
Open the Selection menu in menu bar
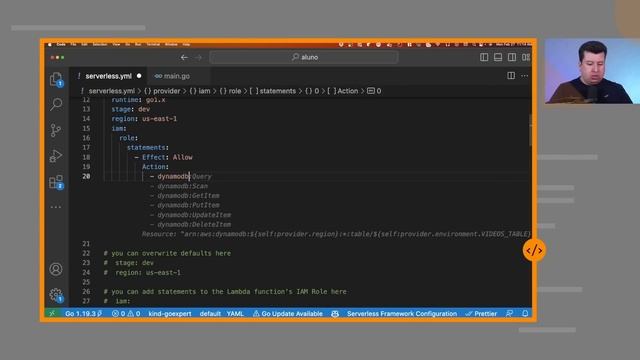[100, 44]
